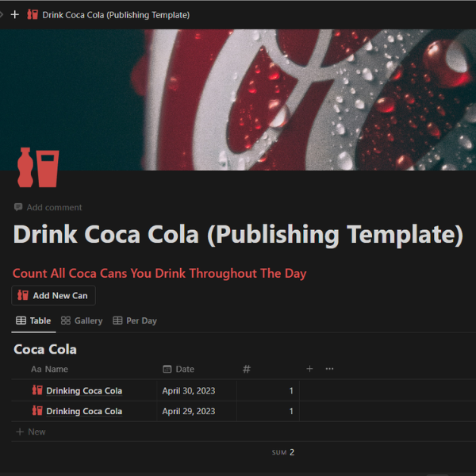Click the comment bubble icon

tap(18, 207)
